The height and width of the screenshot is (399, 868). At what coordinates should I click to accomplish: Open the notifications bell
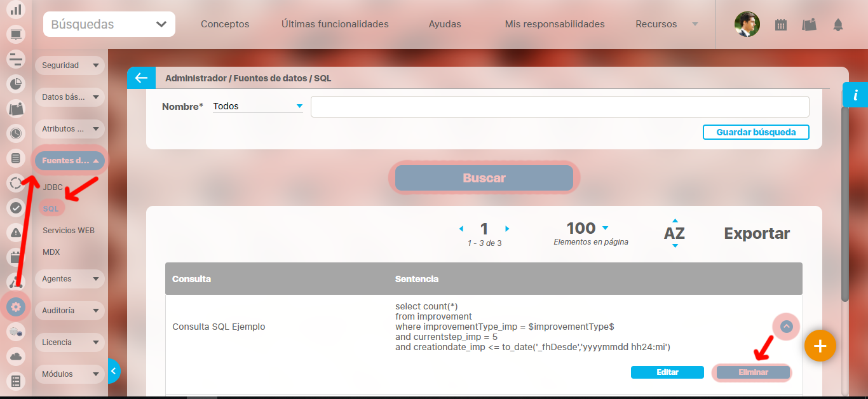coord(838,25)
